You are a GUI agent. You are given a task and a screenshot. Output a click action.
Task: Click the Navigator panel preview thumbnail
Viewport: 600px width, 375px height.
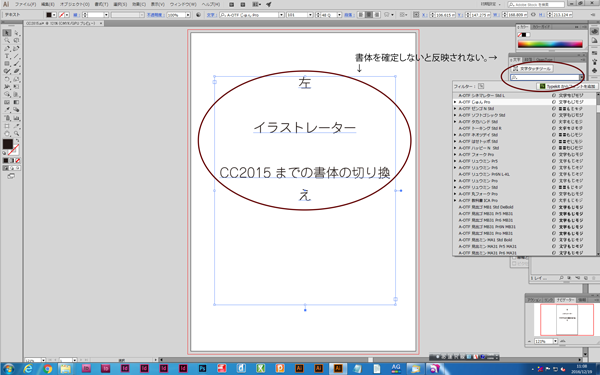click(x=567, y=320)
